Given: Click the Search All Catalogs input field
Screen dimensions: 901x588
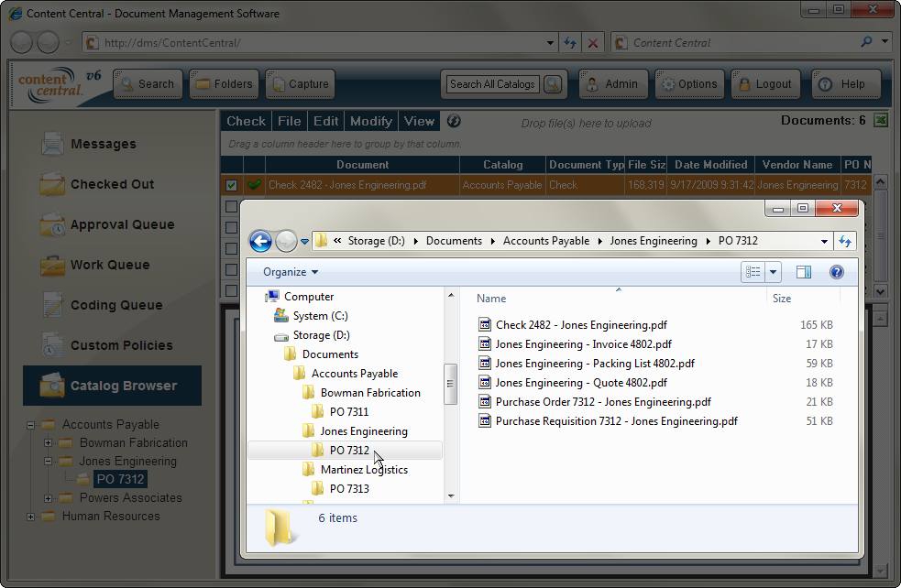Looking at the screenshot, I should point(492,84).
